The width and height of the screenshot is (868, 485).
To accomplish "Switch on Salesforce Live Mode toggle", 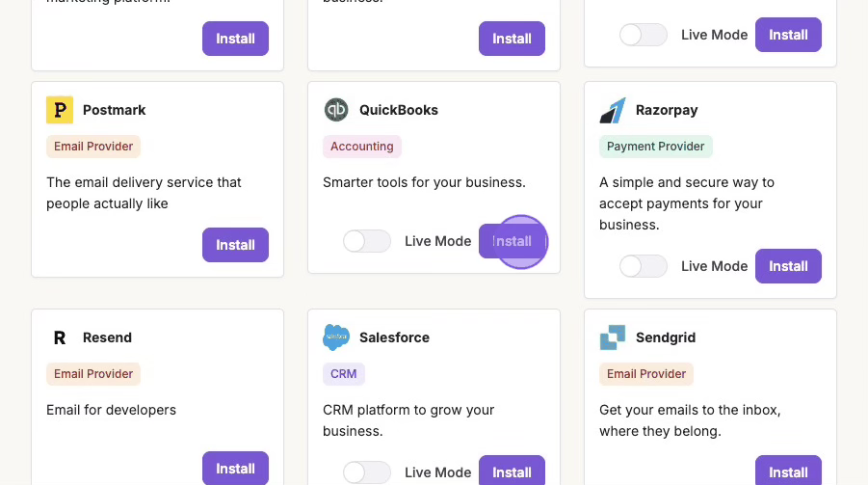I will click(367, 472).
